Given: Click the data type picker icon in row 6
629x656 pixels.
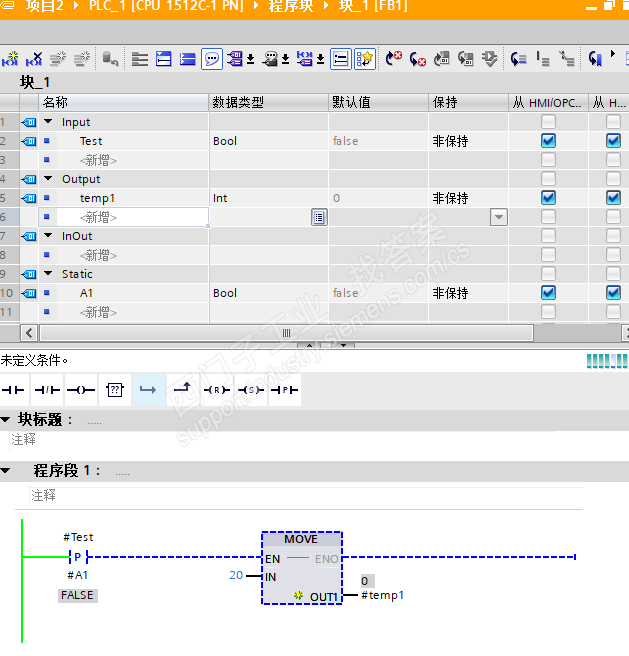Looking at the screenshot, I should pos(319,217).
